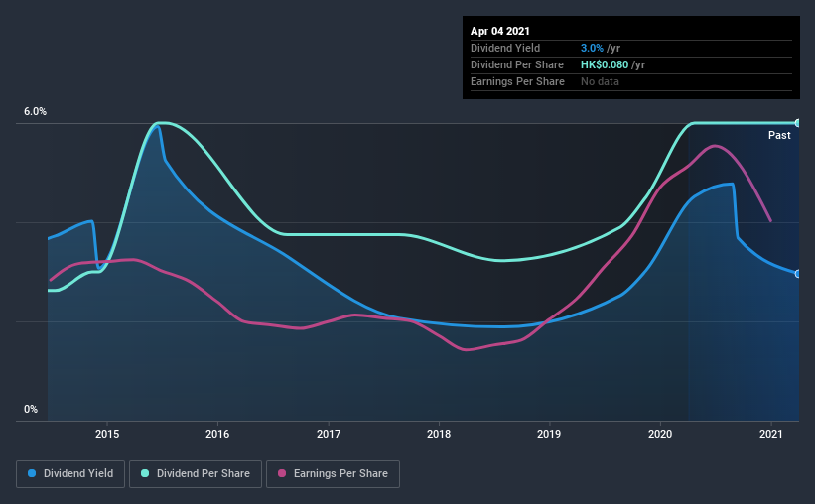Click the 2018 x-axis label
Image resolution: width=815 pixels, height=504 pixels.
point(439,434)
